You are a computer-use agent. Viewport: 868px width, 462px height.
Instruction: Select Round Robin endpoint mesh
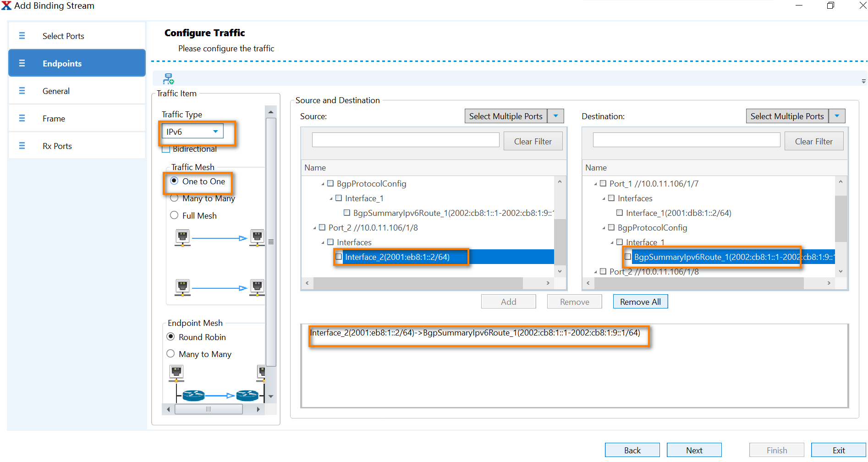pos(170,337)
